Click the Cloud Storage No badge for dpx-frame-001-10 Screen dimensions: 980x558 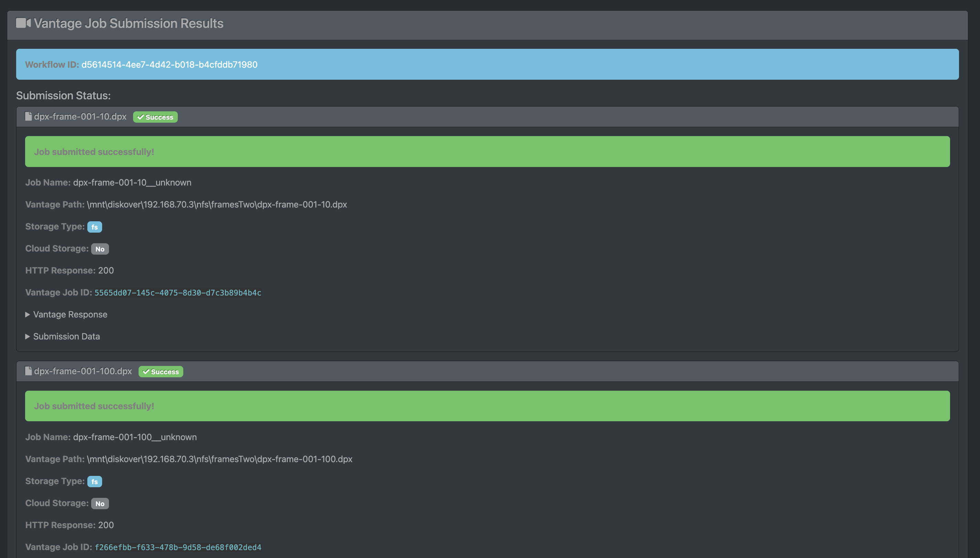[x=100, y=249]
